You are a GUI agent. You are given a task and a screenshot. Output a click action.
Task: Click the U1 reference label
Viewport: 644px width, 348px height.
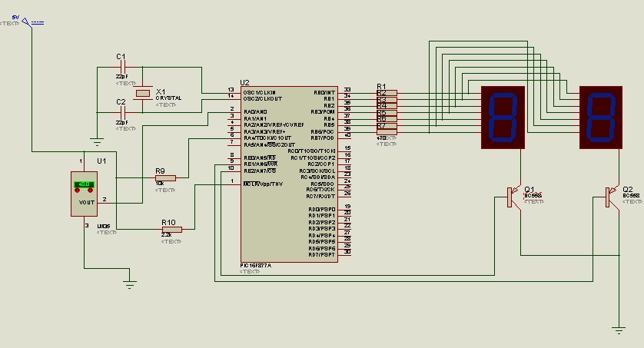(101, 161)
